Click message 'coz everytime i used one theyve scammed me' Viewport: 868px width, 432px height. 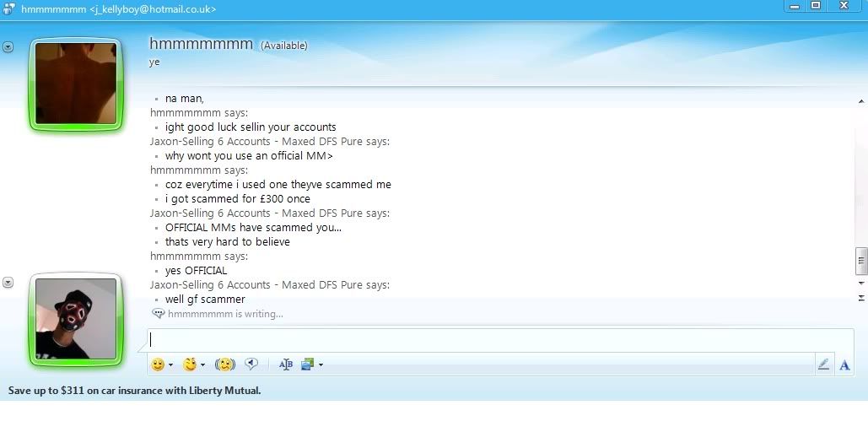[278, 185]
